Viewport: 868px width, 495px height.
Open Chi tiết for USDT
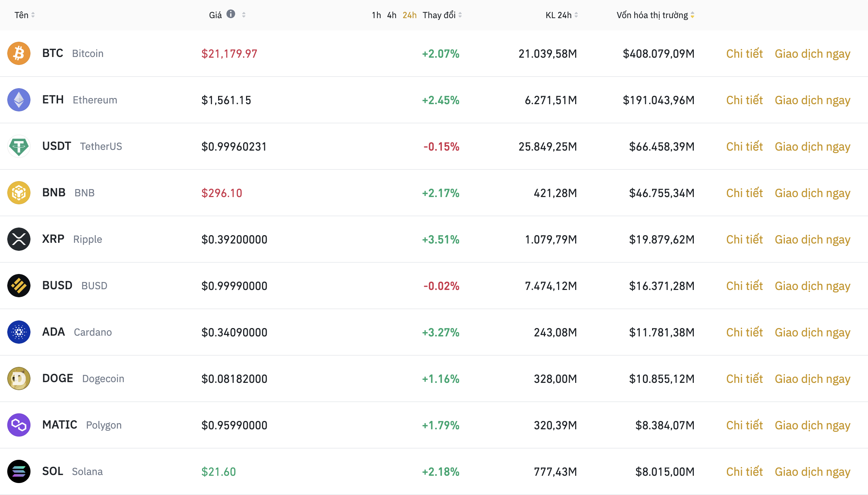tap(744, 147)
